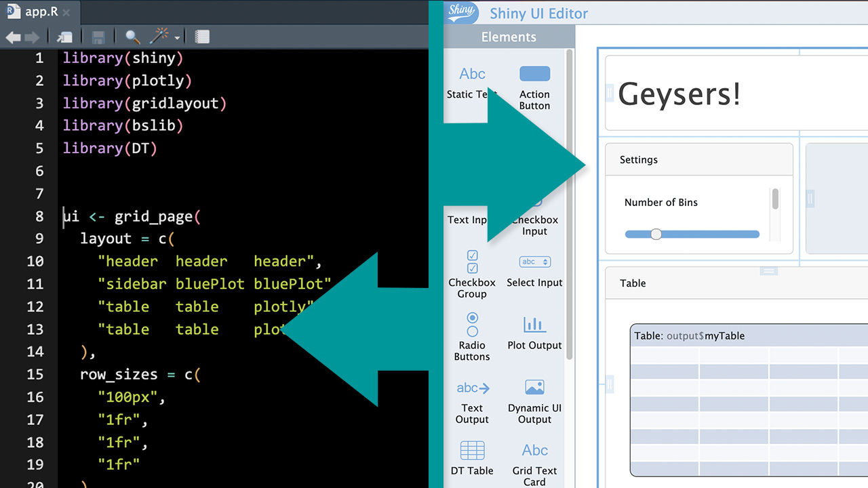
Task: Click the magnifying glass find icon
Action: 133,37
